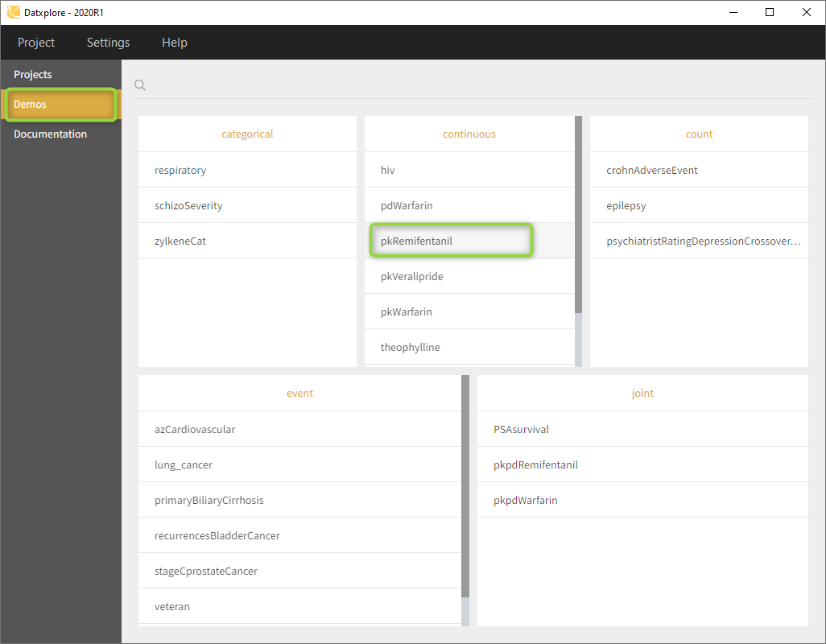Click into the demo search field

coord(475,85)
